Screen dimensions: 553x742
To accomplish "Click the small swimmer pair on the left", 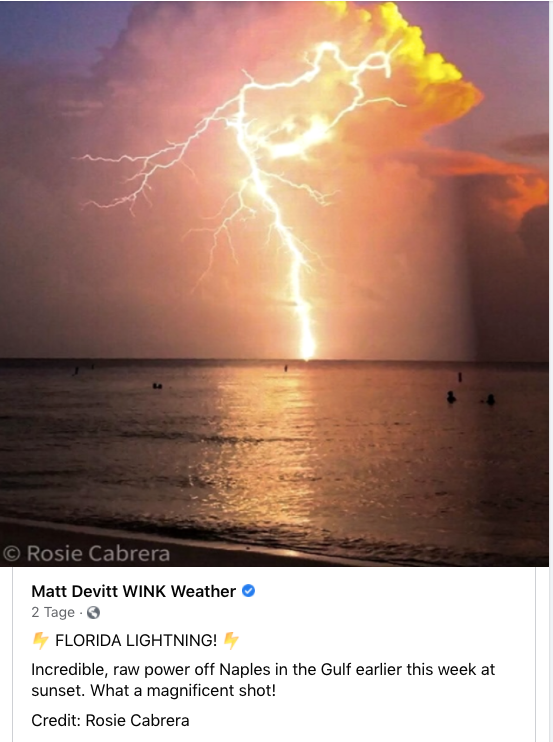I will tap(158, 386).
